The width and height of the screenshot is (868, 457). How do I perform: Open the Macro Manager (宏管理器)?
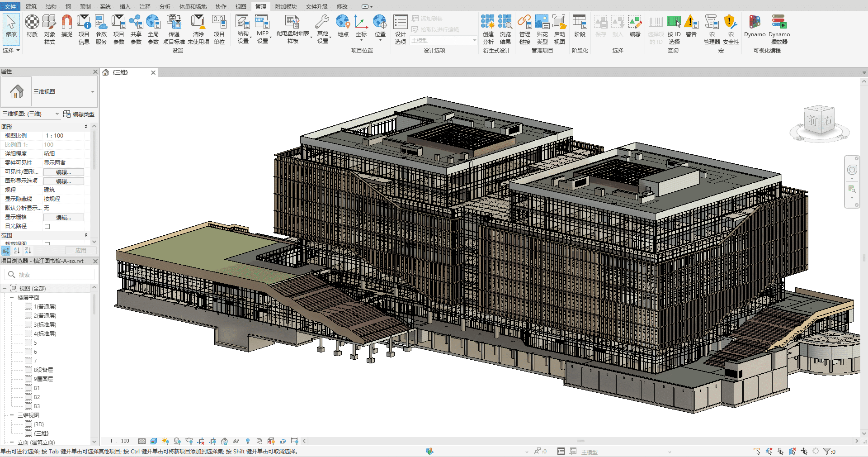(x=711, y=27)
